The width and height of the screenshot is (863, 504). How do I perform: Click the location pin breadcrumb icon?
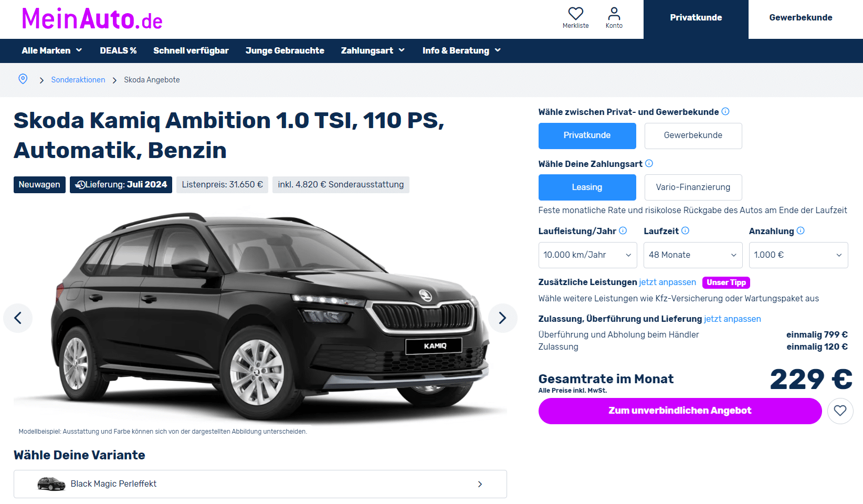tap(23, 79)
